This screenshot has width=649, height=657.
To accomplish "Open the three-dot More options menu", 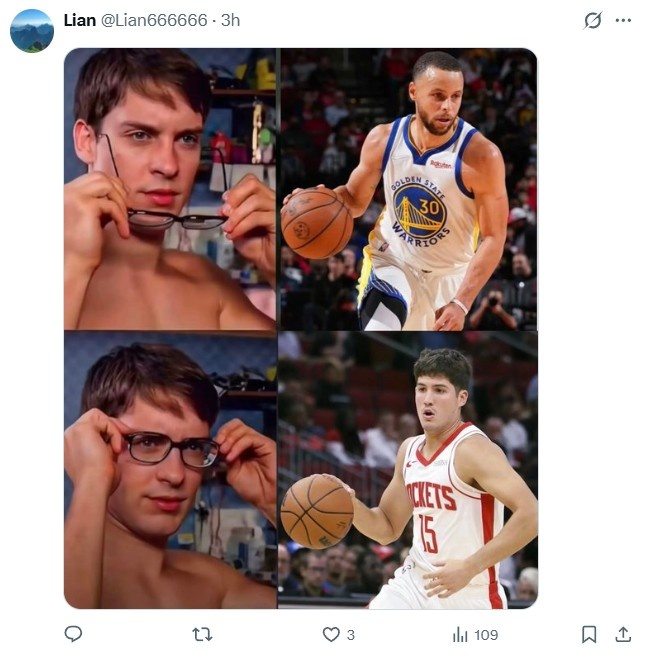I will pos(623,20).
